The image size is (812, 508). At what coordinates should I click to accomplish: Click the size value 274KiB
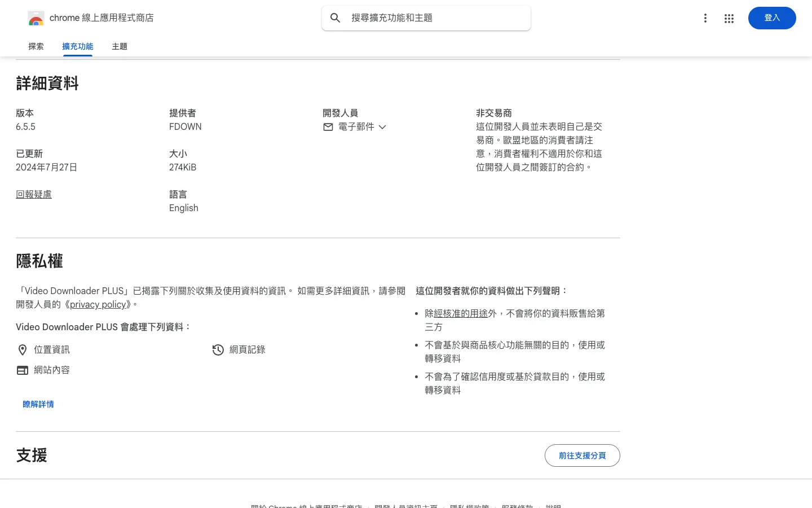click(x=183, y=168)
